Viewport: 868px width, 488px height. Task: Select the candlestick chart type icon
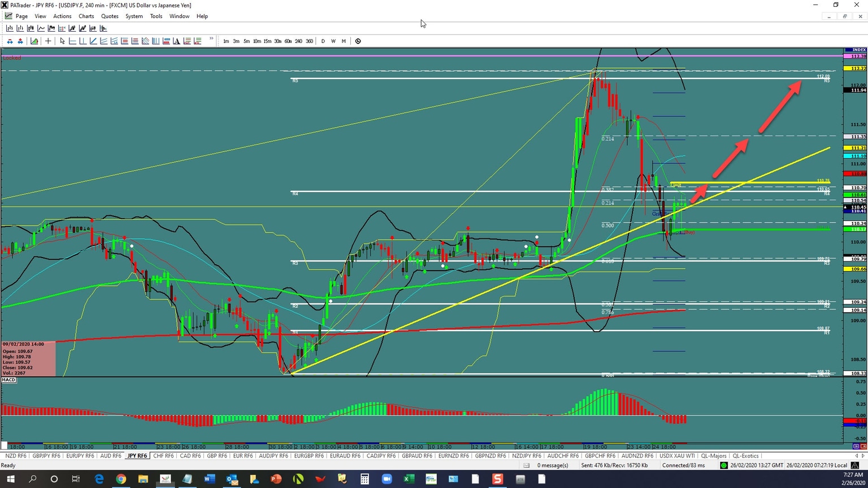31,28
